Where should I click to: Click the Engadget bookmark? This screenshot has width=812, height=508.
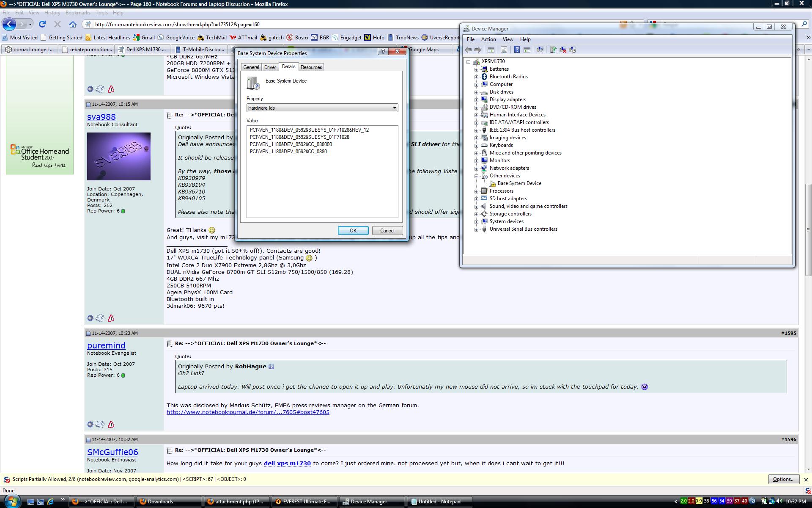click(346, 38)
